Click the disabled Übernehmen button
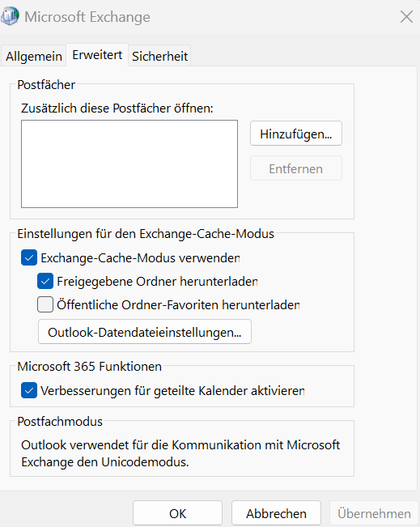The width and height of the screenshot is (420, 527). 374,513
